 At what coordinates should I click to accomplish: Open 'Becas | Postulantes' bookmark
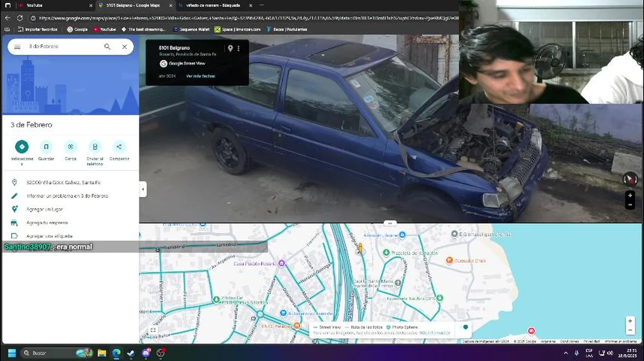coord(286,30)
